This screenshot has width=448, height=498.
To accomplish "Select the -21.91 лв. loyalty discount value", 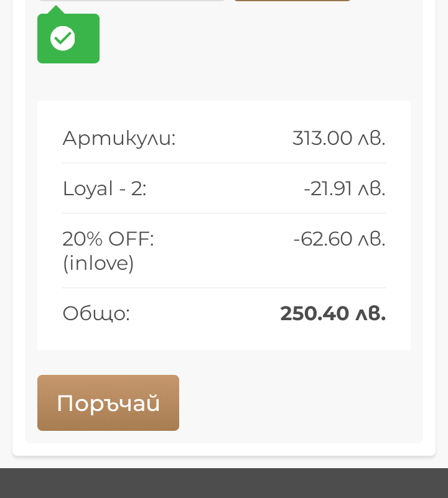I will (344, 188).
